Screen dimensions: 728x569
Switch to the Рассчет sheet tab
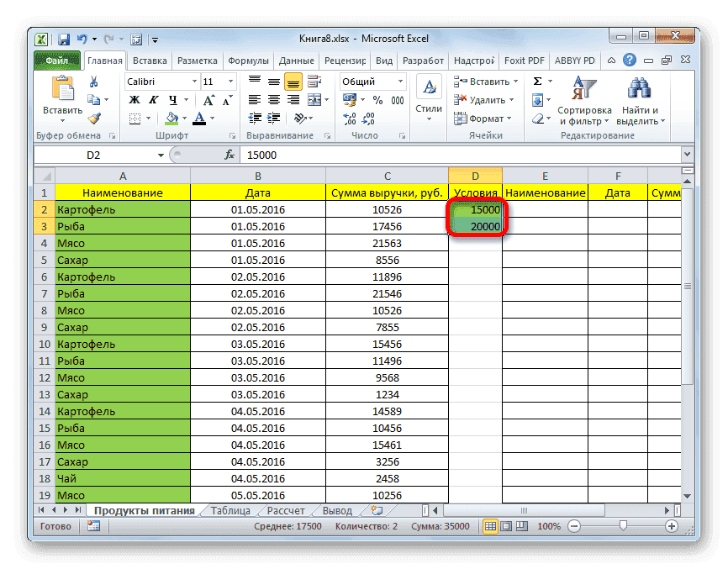(284, 509)
